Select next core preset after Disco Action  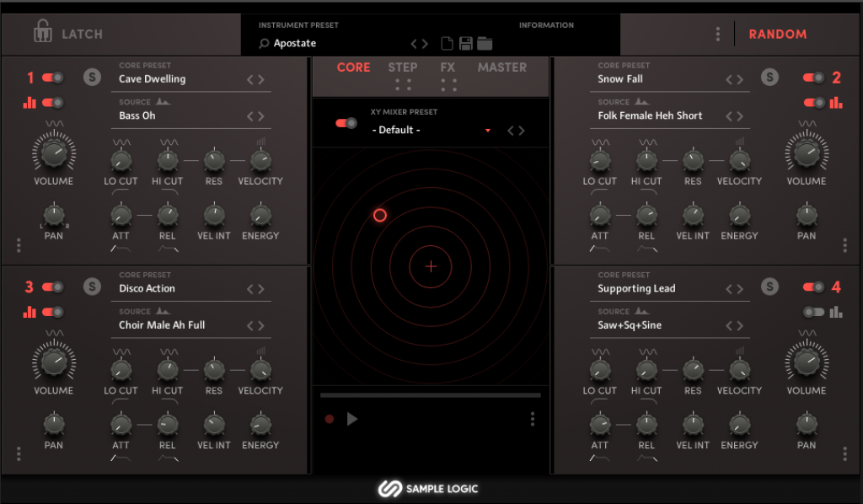click(x=261, y=289)
